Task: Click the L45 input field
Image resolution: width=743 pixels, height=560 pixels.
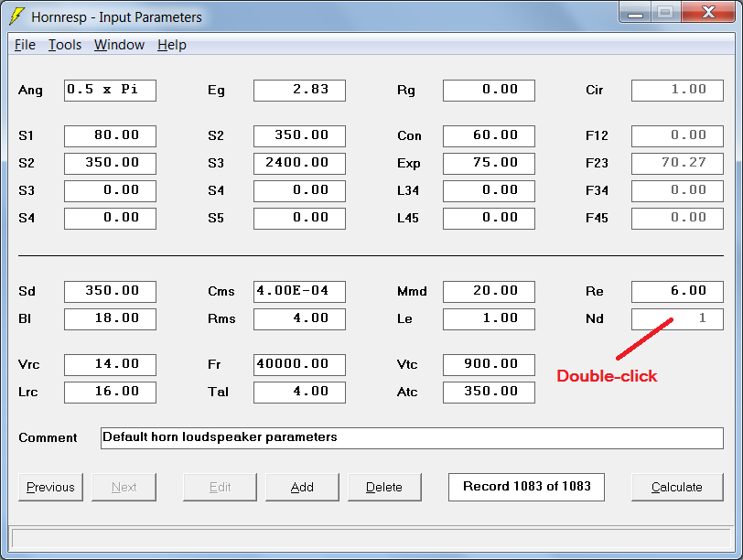Action: click(489, 219)
